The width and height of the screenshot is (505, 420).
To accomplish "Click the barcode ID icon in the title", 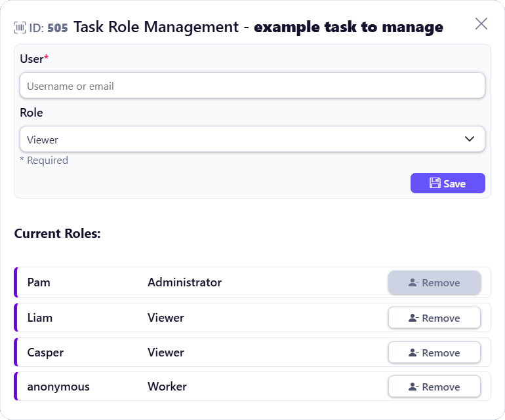I will [20, 28].
